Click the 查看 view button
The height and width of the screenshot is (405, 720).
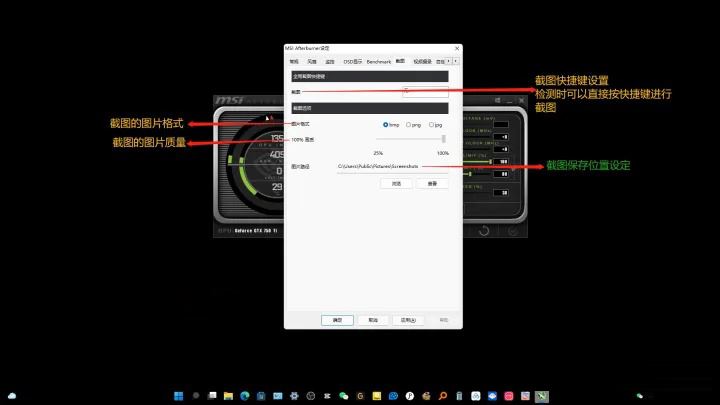coord(432,183)
